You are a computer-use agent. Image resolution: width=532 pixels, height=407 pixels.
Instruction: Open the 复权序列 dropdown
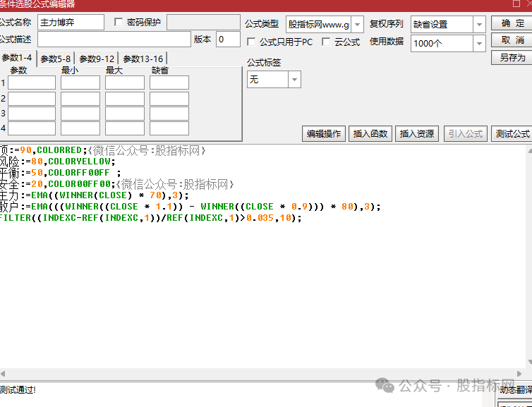point(479,25)
